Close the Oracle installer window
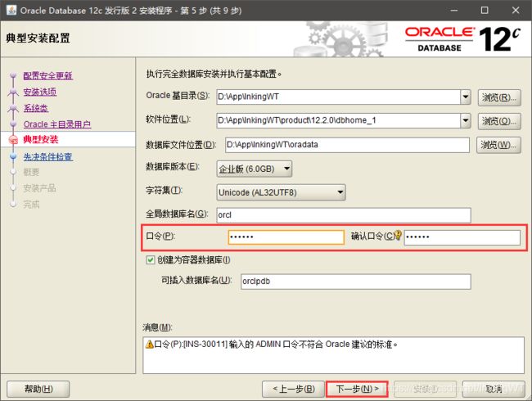The image size is (532, 401). 516,10
